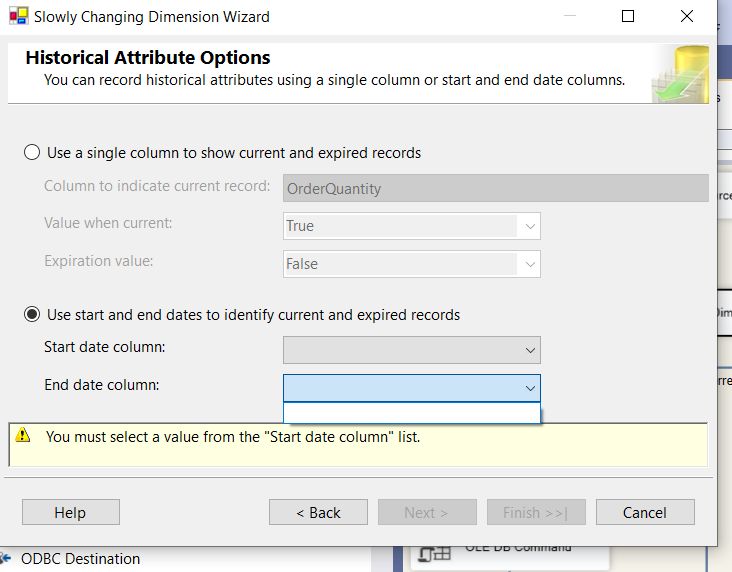Select ODBC Destination in the toolbox
This screenshot has width=732, height=572.
(x=80, y=559)
